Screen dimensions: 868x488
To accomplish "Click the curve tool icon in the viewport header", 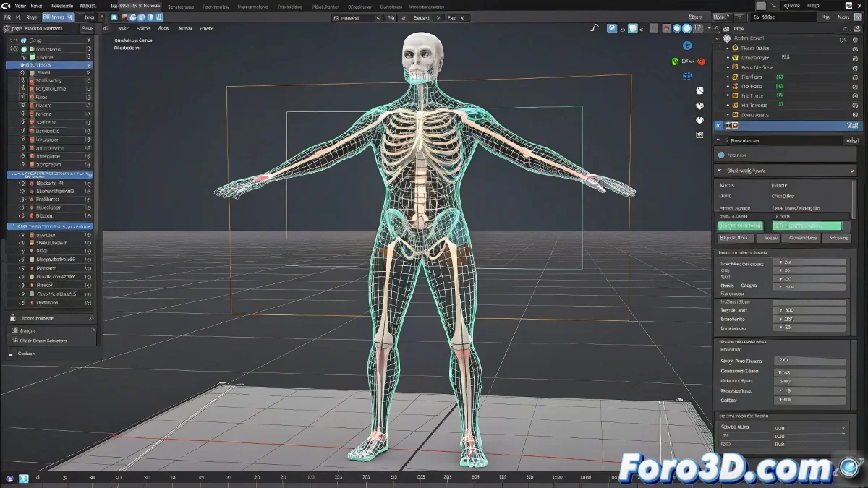I will [595, 28].
